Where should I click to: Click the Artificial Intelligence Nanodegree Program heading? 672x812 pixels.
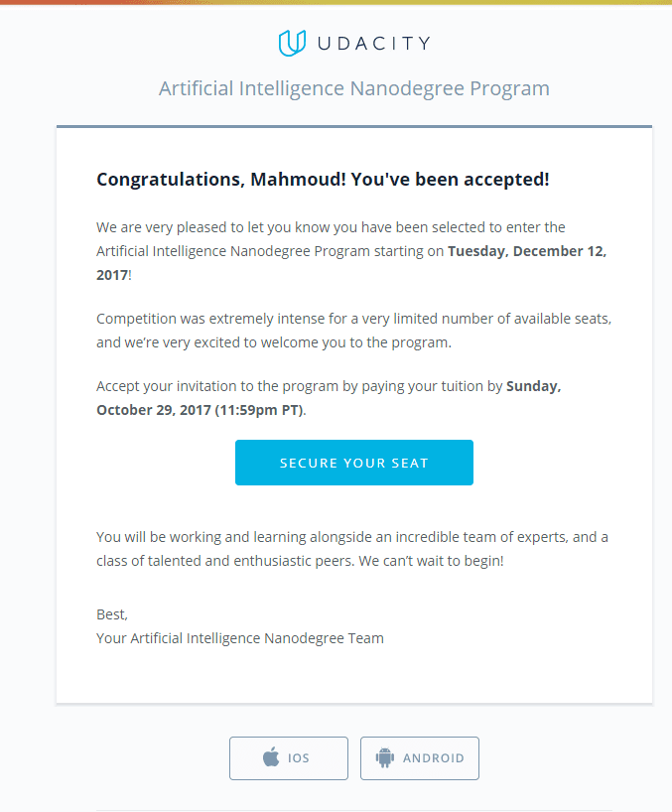coord(354,88)
